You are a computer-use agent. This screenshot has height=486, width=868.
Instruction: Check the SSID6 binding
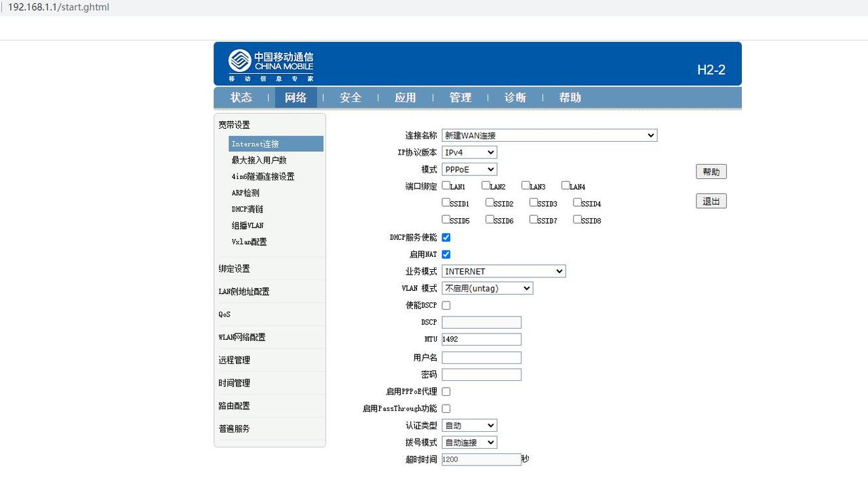click(490, 219)
